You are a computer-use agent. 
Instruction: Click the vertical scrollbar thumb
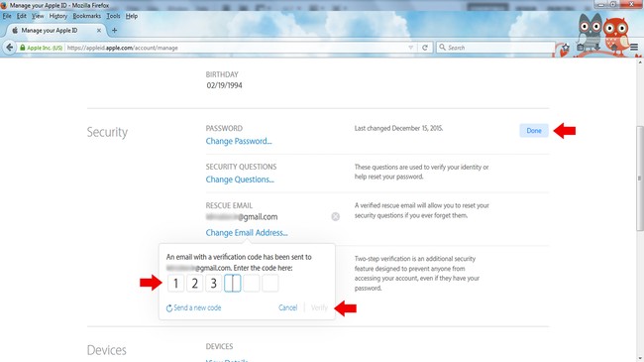point(639,179)
